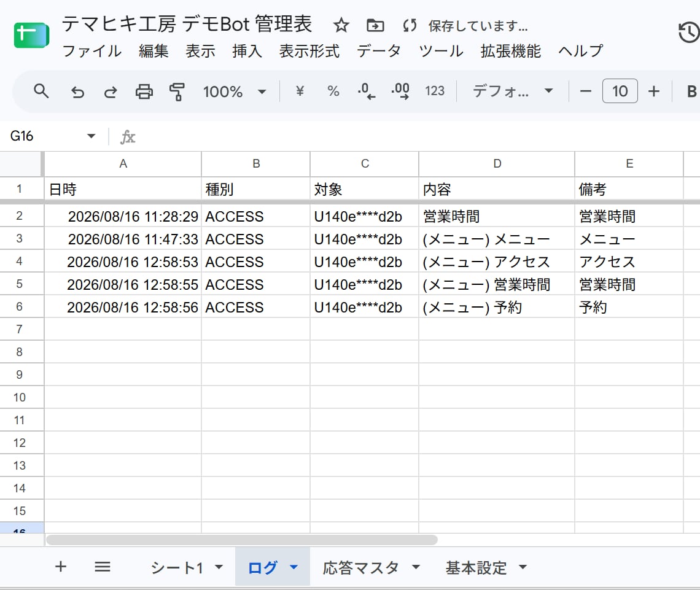Screen dimensions: 700x590
Task: Open the ヘルプ menu
Action: (x=580, y=51)
